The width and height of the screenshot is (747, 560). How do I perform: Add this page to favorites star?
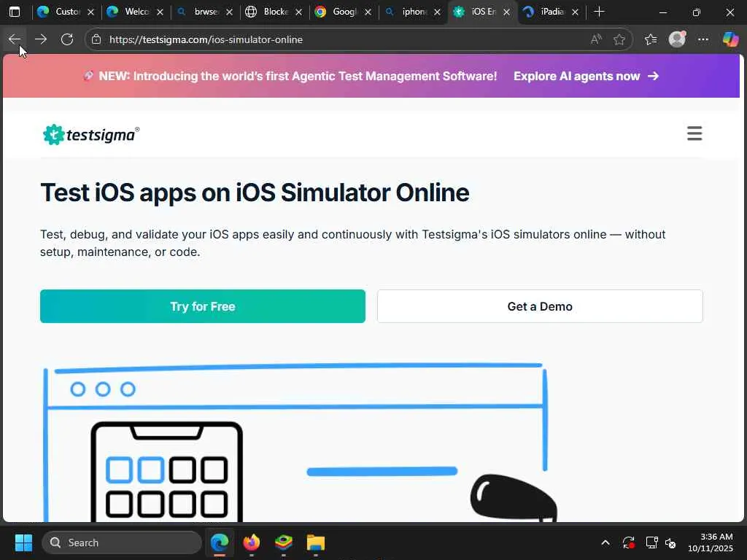pos(619,39)
